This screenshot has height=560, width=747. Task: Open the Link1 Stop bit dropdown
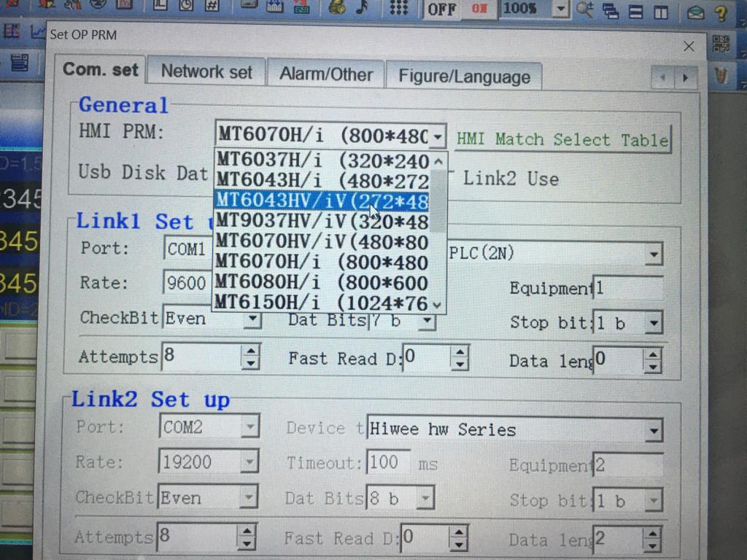[654, 323]
